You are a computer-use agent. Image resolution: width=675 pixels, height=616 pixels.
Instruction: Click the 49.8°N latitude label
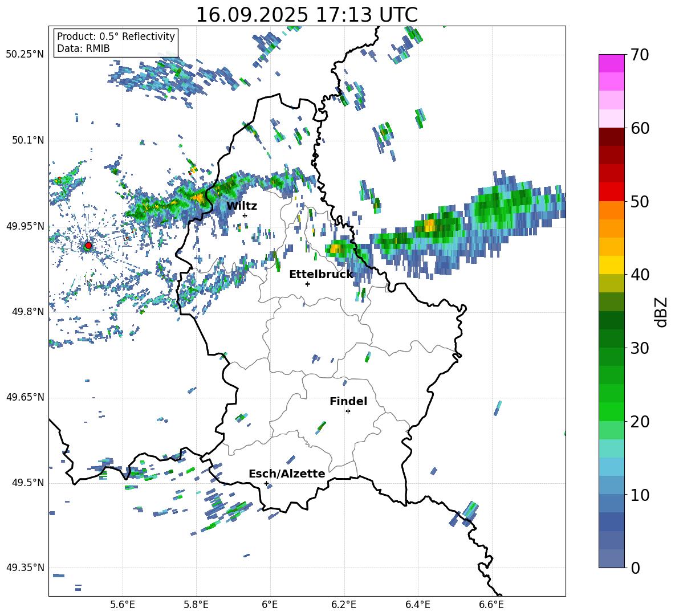click(x=27, y=312)
